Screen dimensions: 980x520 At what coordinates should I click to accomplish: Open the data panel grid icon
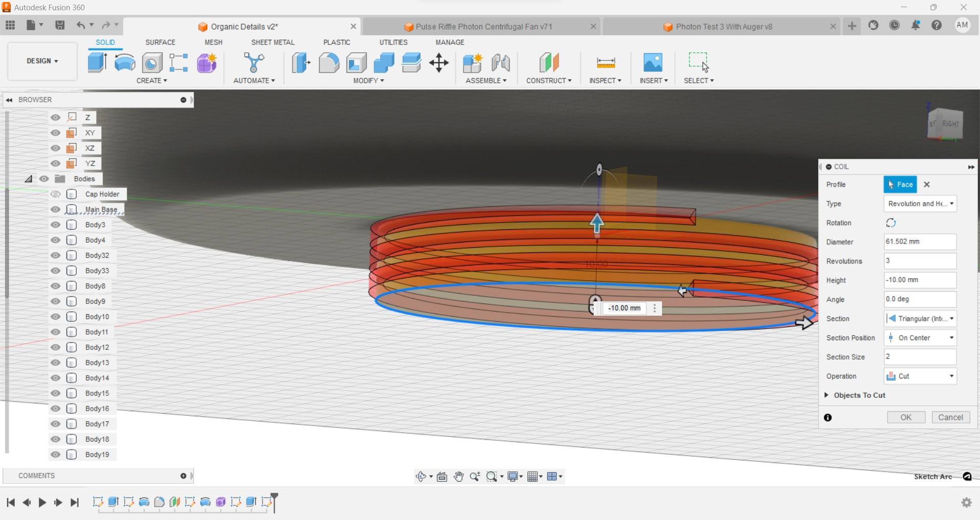(10, 25)
